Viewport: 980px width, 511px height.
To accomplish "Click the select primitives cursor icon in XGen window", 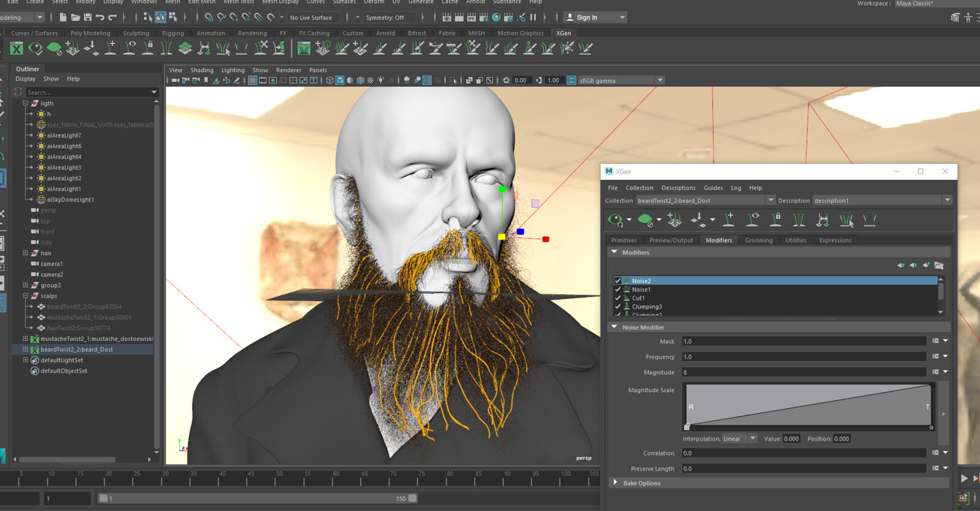I will (846, 219).
